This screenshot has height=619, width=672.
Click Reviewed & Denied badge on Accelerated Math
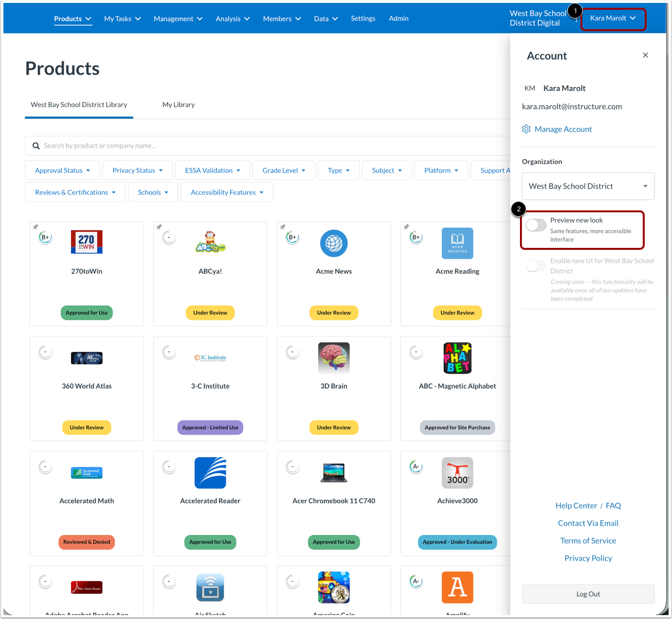87,542
